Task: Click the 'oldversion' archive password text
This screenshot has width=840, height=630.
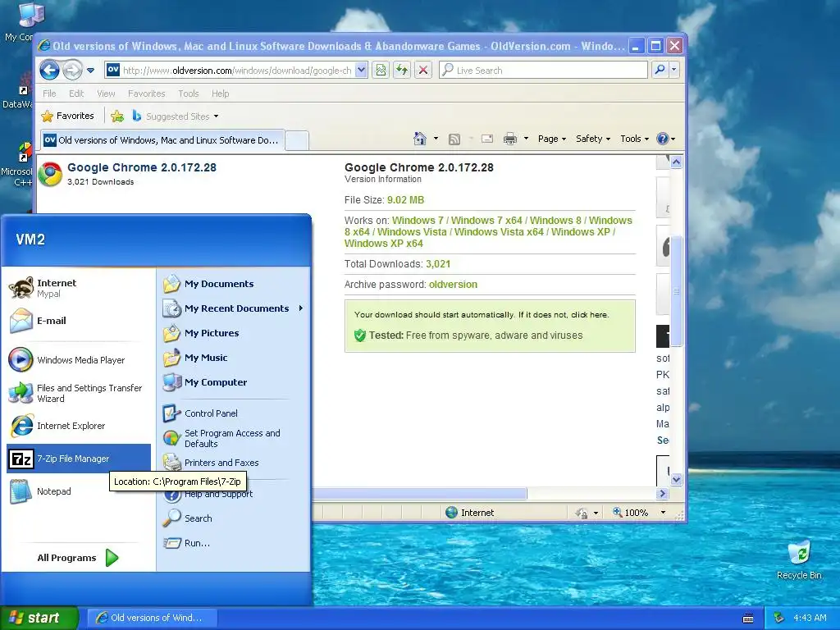Action: click(453, 285)
